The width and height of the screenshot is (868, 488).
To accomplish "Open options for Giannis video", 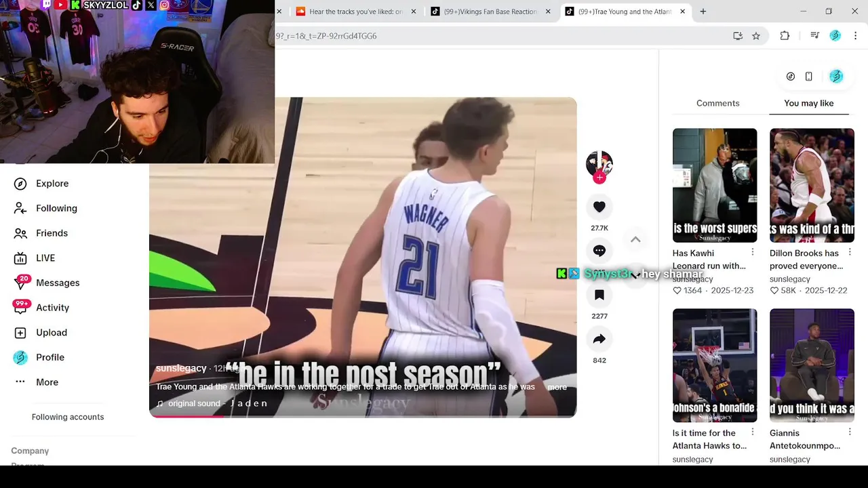I will [x=850, y=432].
